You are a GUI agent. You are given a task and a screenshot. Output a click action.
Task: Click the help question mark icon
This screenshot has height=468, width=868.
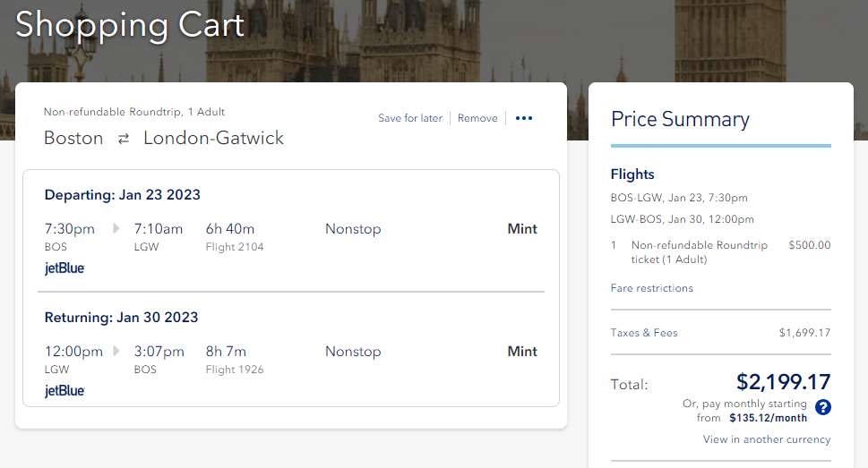[x=823, y=408]
